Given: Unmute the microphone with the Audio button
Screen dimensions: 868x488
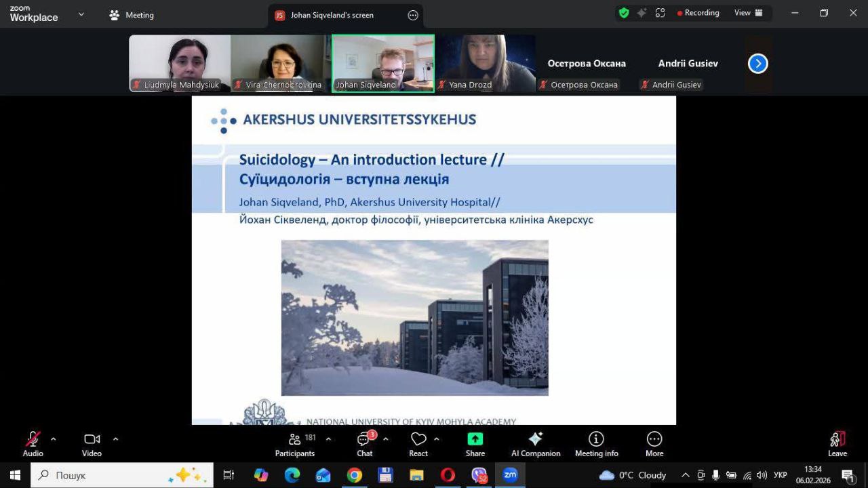Looking at the screenshot, I should [x=33, y=444].
